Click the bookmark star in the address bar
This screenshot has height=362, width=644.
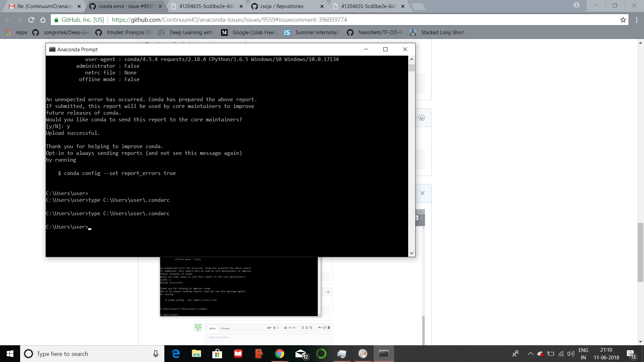click(624, 20)
